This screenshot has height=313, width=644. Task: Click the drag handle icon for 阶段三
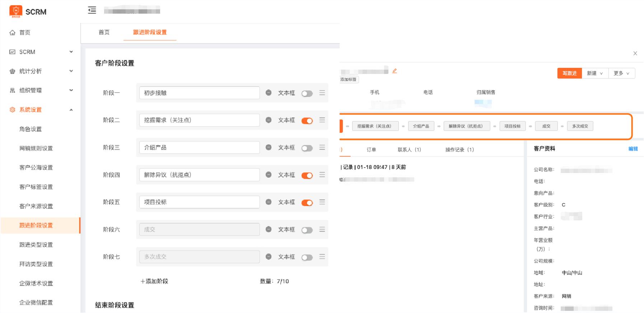coord(322,147)
